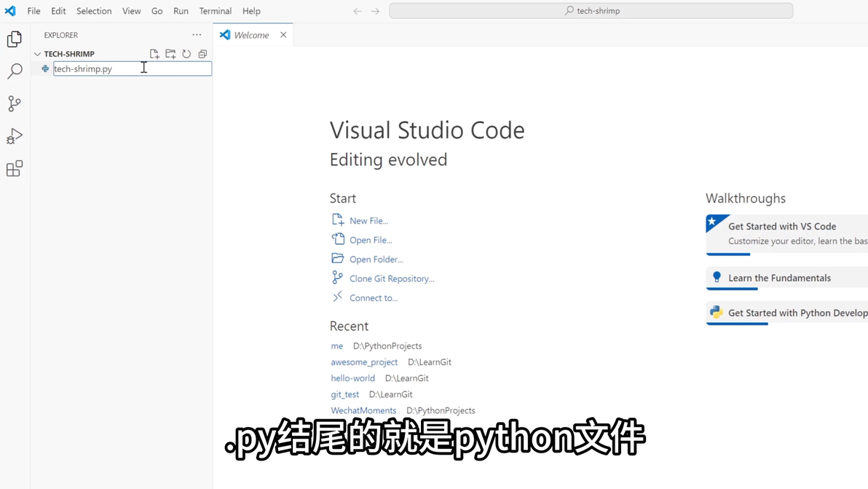Click the New Folder icon in Explorer header
This screenshot has height=489, width=868.
170,54
